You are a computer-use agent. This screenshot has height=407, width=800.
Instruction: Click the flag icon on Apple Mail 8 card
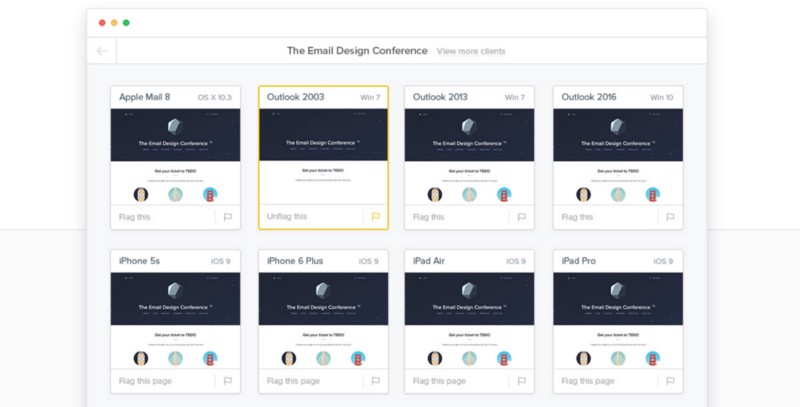[228, 216]
